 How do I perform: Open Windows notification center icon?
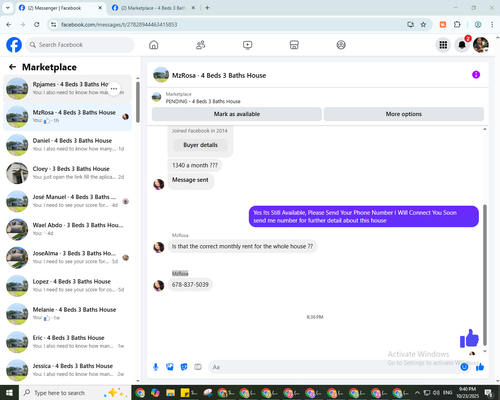pyautogui.click(x=489, y=393)
